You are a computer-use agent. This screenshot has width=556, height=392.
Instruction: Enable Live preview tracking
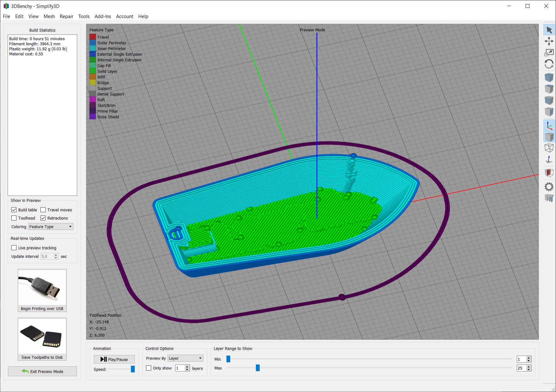click(14, 248)
